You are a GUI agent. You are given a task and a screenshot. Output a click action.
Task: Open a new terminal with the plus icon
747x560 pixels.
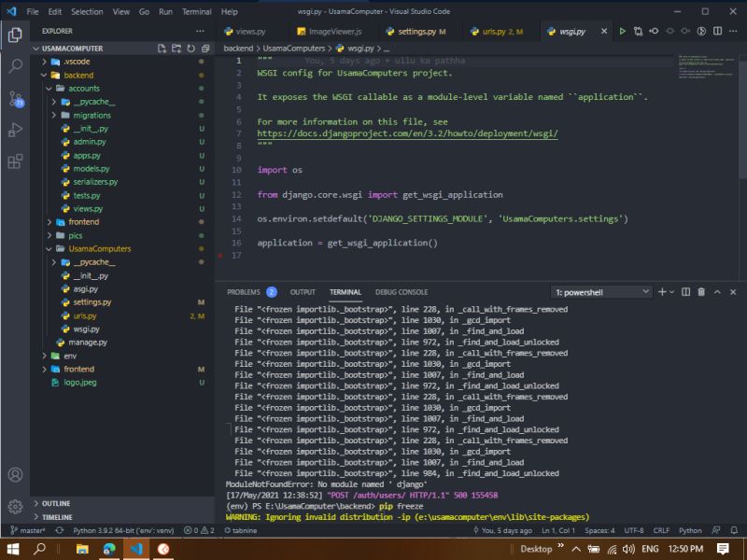pyautogui.click(x=662, y=291)
